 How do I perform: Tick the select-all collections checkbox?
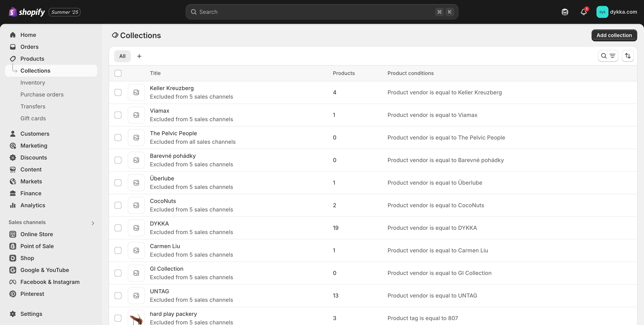[x=118, y=73]
